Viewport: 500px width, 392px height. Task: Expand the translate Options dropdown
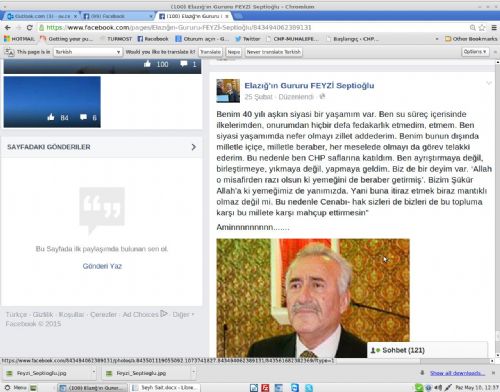pos(475,52)
